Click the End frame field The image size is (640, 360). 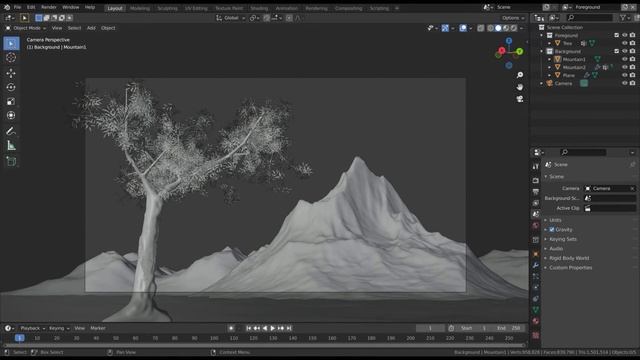(x=508, y=328)
